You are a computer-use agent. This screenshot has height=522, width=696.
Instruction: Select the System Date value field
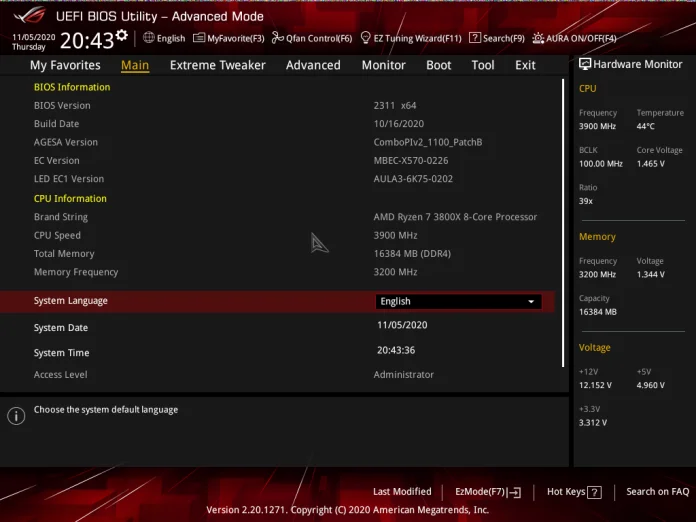[401, 326]
